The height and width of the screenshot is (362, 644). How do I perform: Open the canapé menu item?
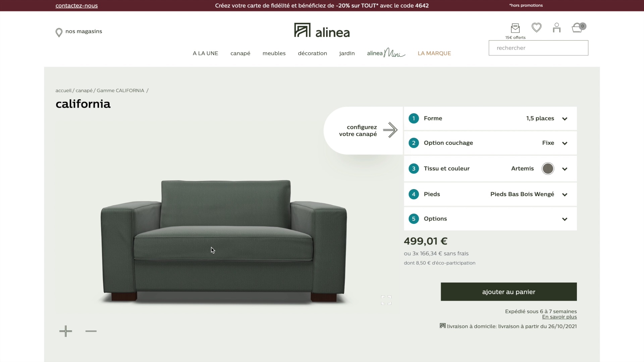pos(240,53)
